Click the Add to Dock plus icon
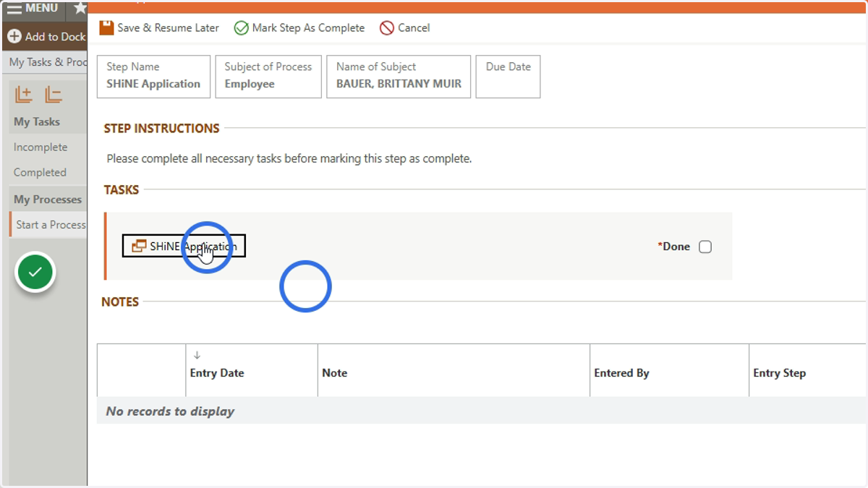 coord(14,36)
